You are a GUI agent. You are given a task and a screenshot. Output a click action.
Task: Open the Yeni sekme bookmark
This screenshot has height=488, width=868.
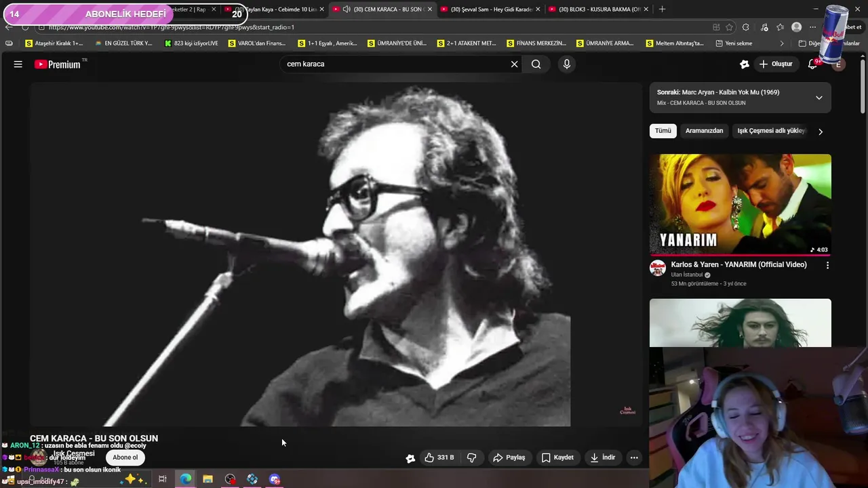click(734, 43)
